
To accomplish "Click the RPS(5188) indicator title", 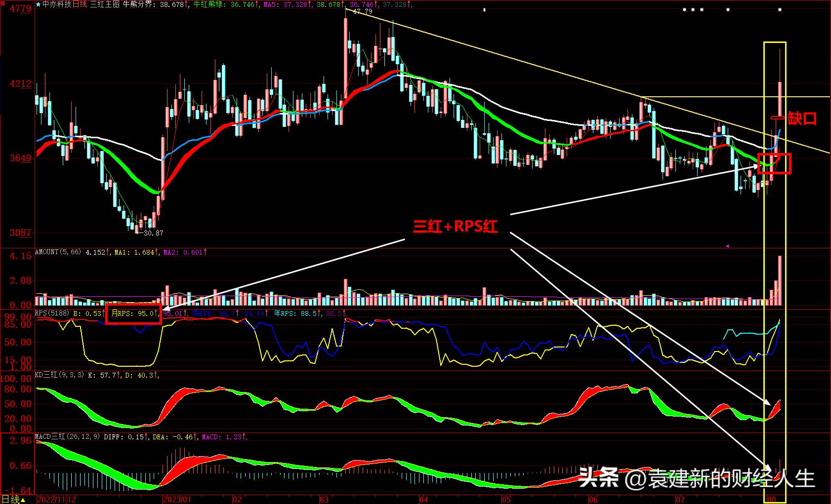I will click(51, 313).
